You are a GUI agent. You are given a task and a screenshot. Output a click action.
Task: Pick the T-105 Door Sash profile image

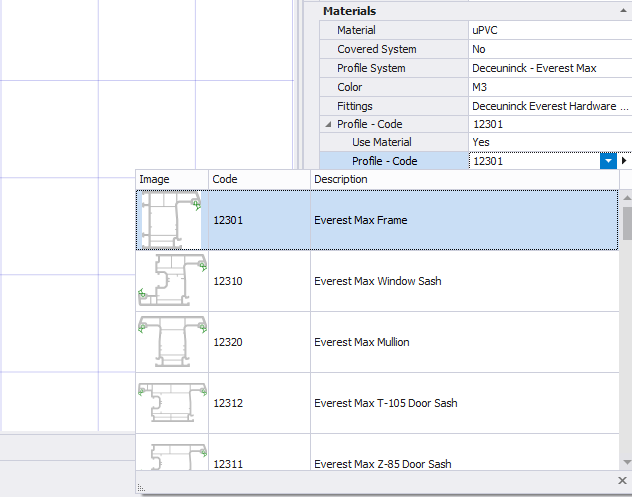(171, 403)
